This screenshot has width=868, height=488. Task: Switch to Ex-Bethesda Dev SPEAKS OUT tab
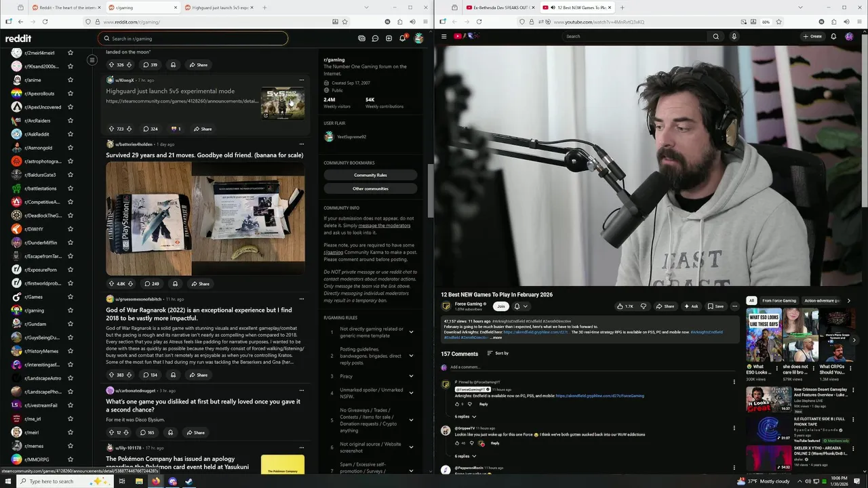[500, 7]
